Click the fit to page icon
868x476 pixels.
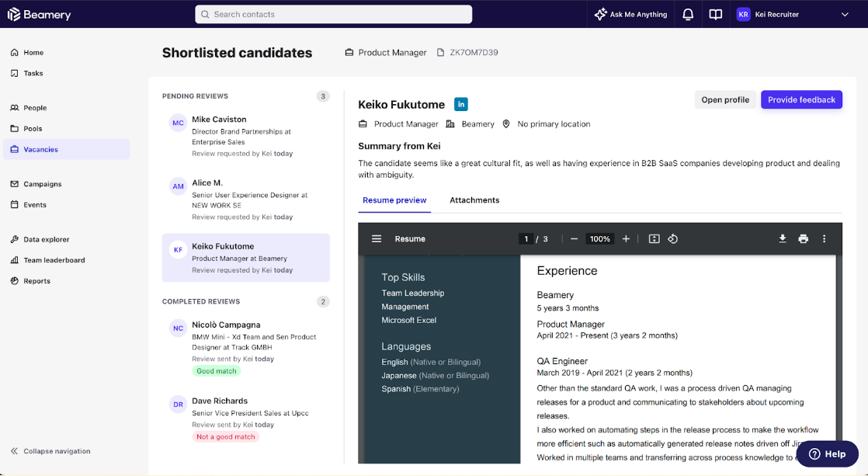tap(654, 238)
